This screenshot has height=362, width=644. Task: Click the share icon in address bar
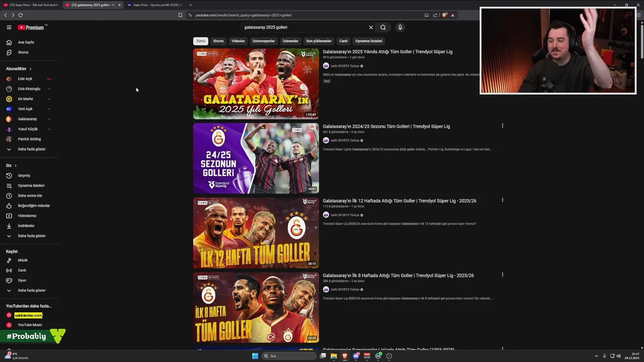tap(435, 15)
